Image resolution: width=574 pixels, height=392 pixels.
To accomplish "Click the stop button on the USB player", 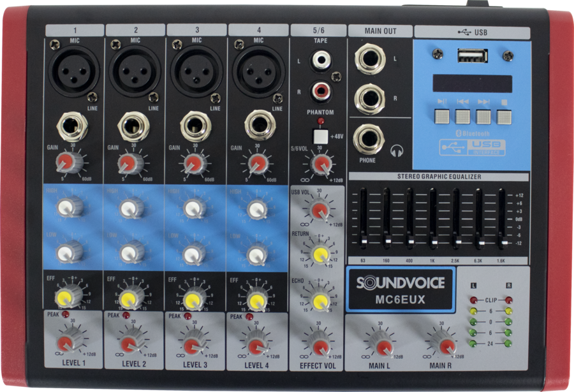I will (504, 117).
